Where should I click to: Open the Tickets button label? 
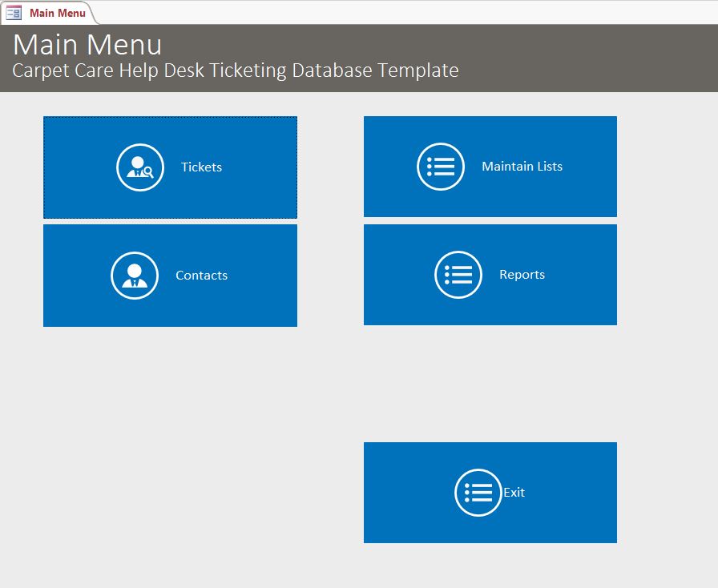tap(201, 167)
